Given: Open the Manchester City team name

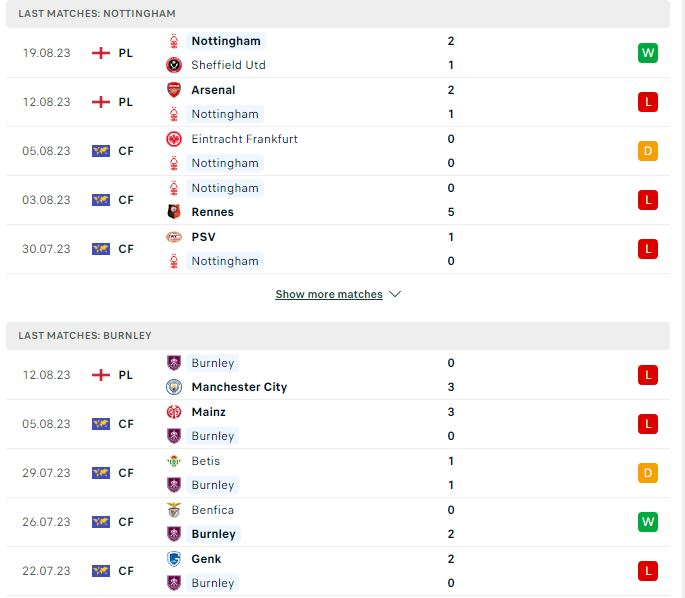Looking at the screenshot, I should (239, 387).
